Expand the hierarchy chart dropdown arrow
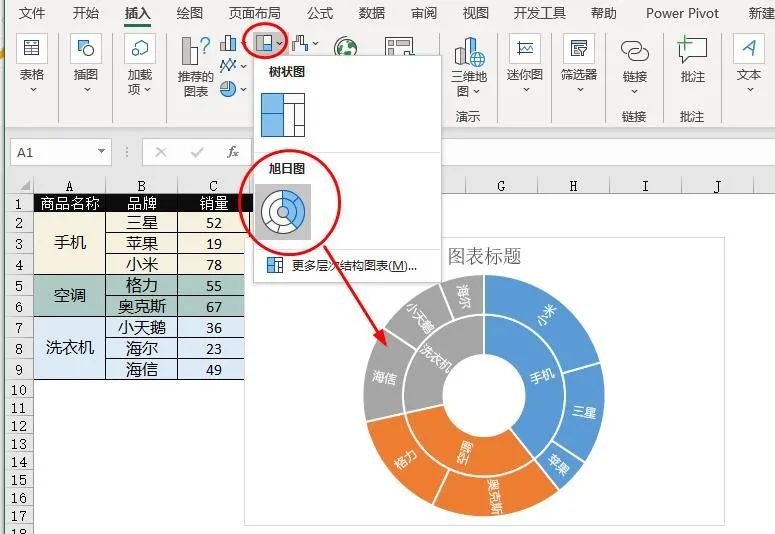Viewport: 775px width, 534px height. [x=280, y=44]
